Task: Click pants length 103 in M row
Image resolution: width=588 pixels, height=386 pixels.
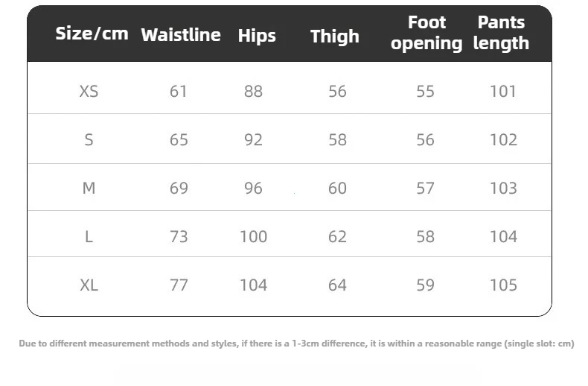Action: pos(503,189)
